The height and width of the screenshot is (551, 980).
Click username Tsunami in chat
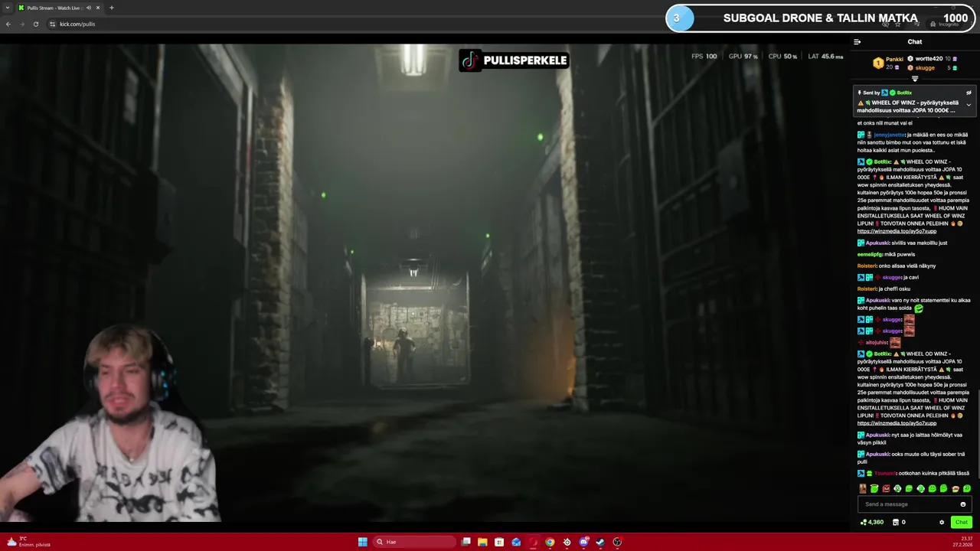tap(885, 473)
